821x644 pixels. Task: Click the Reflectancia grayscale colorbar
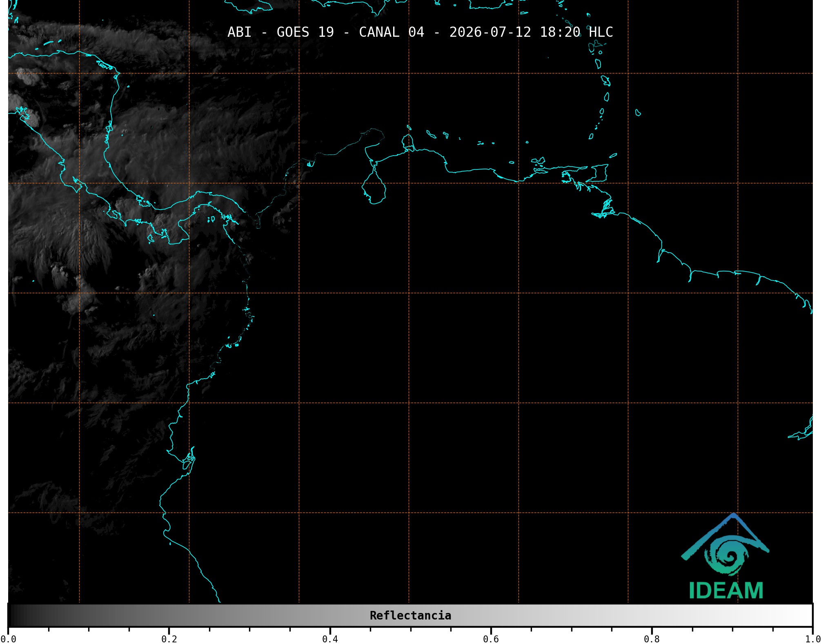410,615
